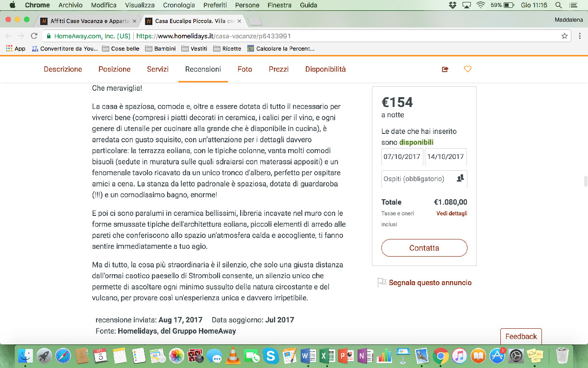The width and height of the screenshot is (588, 368).
Task: Open the Preferiti menu
Action: 216,5
